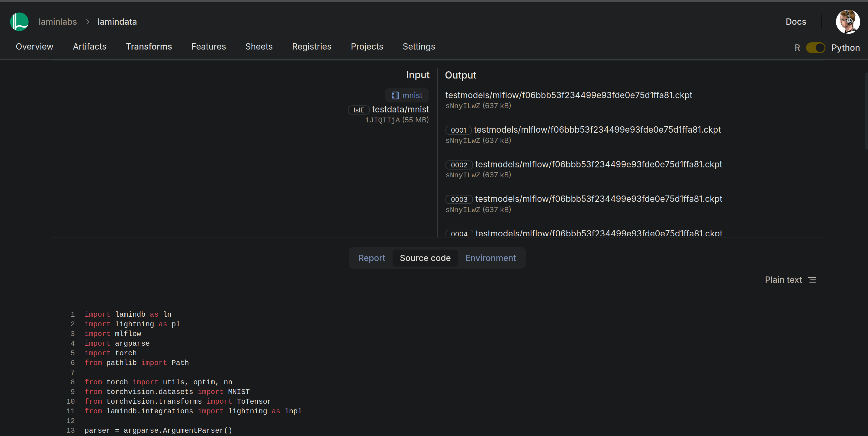The width and height of the screenshot is (868, 436).
Task: Click the breadcrumb chevron after laminlabs
Action: (x=88, y=22)
